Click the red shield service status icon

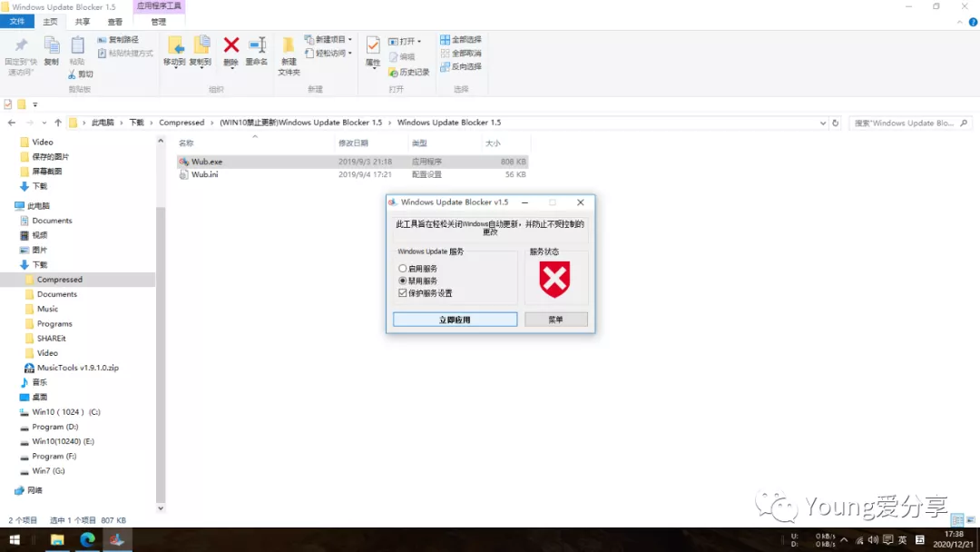pos(554,279)
